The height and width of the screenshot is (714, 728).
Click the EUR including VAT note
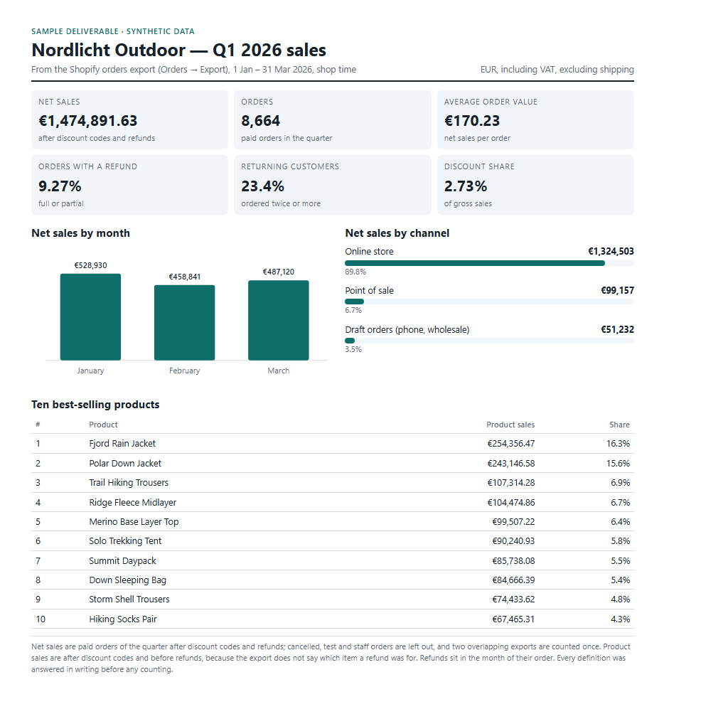[x=557, y=70]
